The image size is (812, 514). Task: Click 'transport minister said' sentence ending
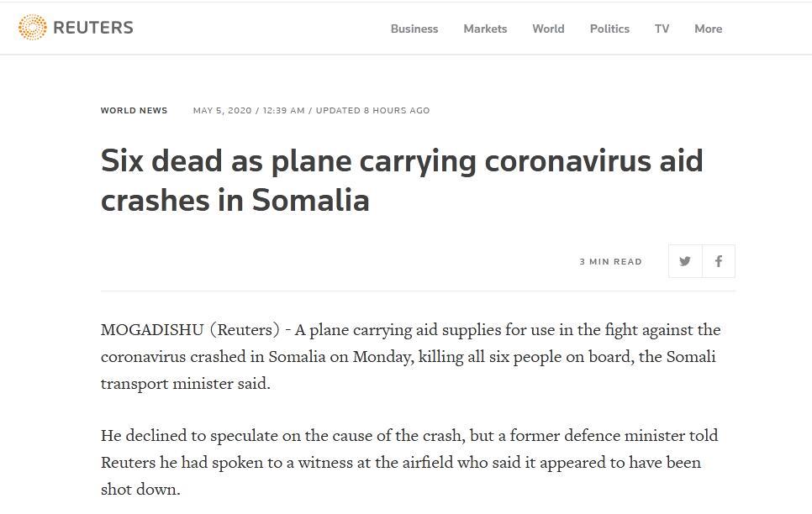pos(186,384)
